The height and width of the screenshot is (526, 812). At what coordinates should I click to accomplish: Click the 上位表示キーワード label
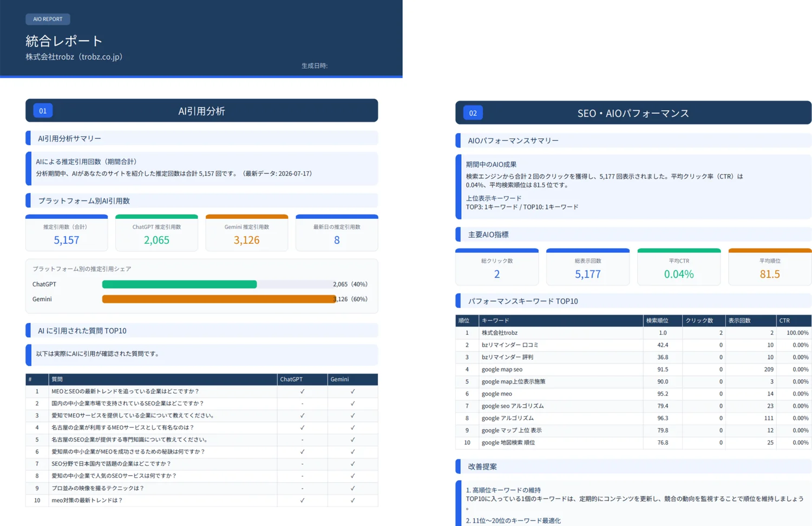pos(494,198)
